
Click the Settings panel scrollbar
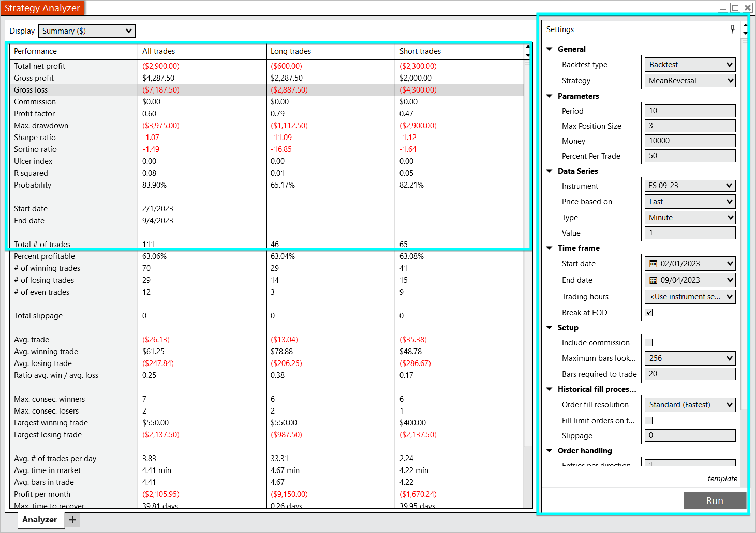pos(744,225)
